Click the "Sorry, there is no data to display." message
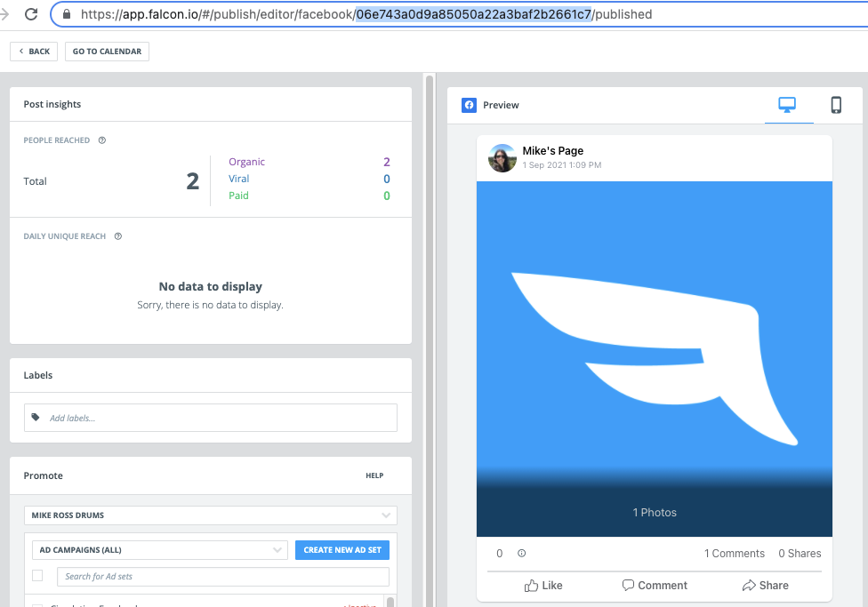868x607 pixels. 211,305
